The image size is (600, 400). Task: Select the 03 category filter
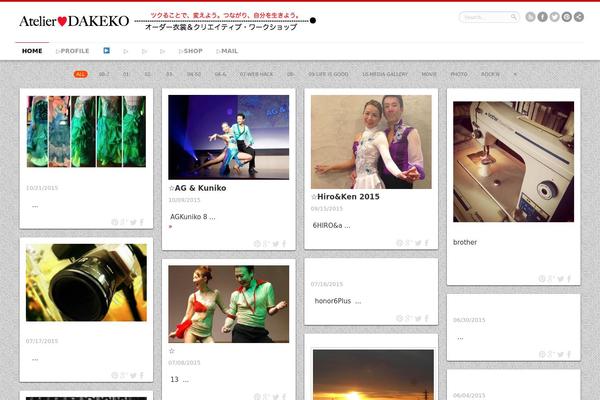pos(169,74)
